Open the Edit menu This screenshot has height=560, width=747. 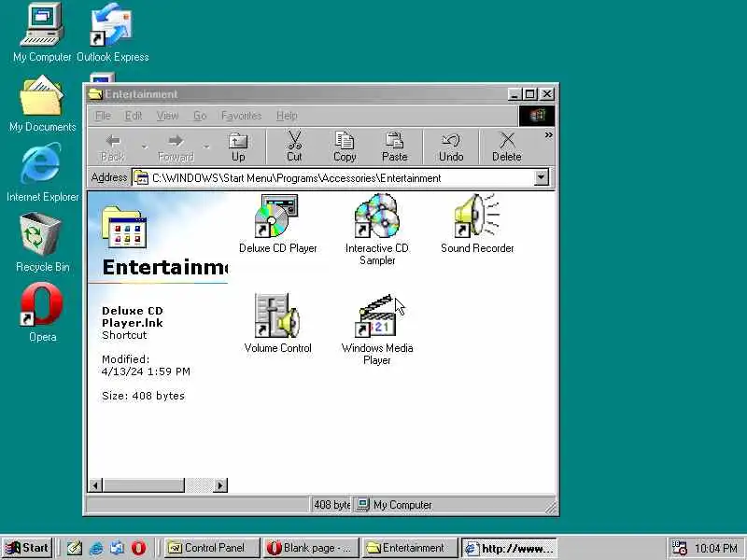point(134,116)
